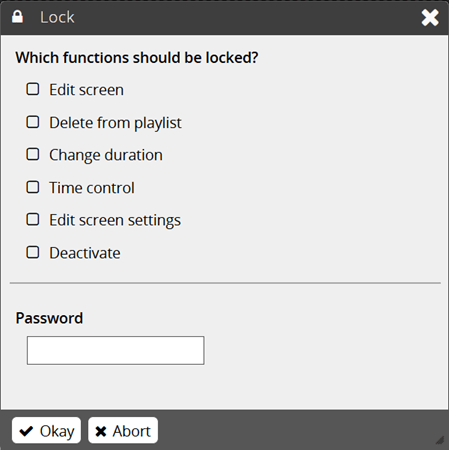Select the Edit screen settings checkbox
The width and height of the screenshot is (449, 450).
[33, 219]
